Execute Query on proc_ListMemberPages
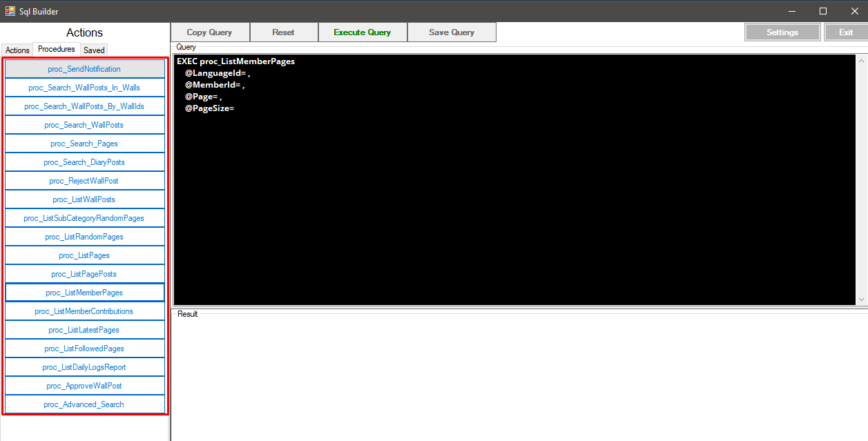This screenshot has width=868, height=441. [362, 32]
